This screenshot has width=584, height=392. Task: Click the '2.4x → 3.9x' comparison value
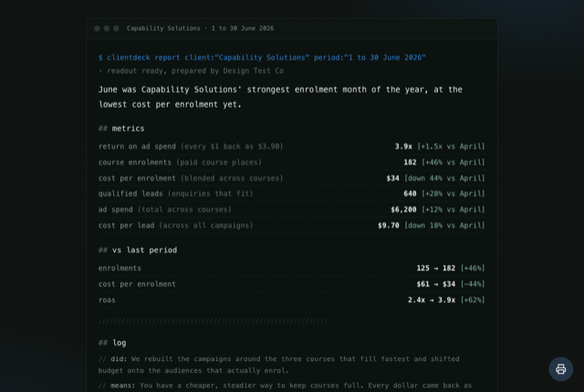(432, 300)
